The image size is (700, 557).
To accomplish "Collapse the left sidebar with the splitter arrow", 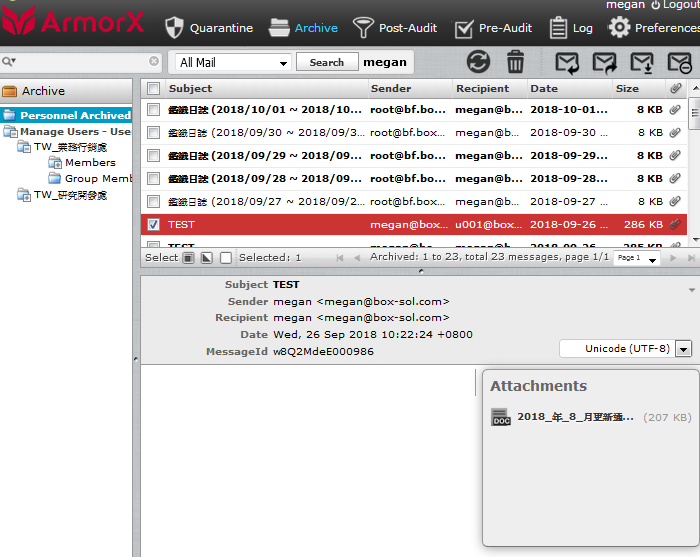I will (136, 359).
